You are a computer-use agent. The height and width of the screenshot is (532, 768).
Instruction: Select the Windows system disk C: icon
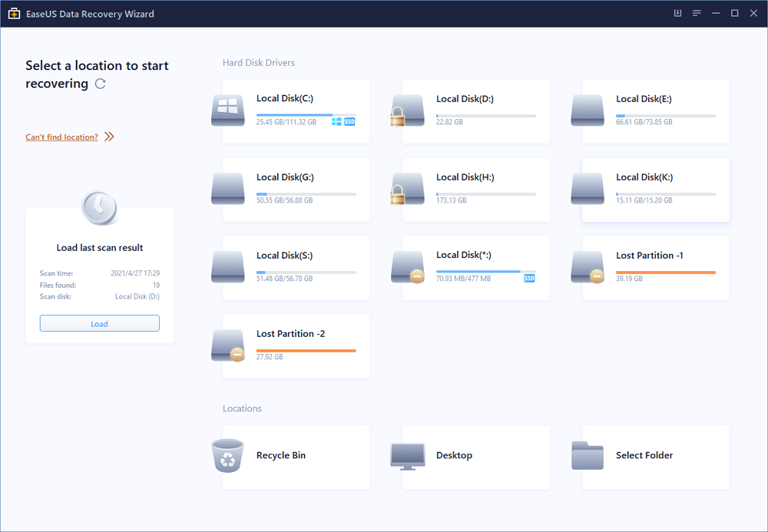pos(227,110)
